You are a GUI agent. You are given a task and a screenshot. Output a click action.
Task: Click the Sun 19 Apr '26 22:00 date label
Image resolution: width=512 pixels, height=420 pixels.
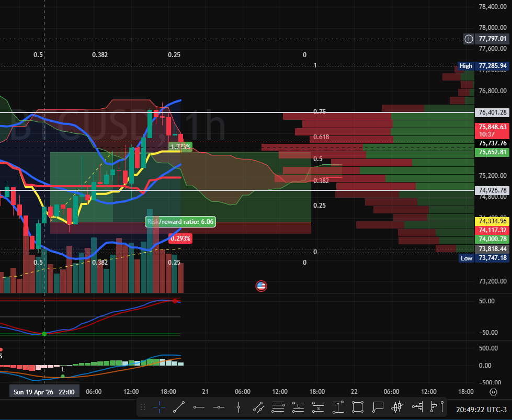click(x=44, y=392)
